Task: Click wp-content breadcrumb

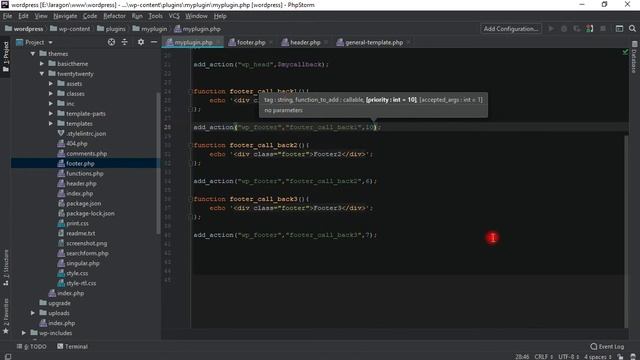Action: coord(70,29)
